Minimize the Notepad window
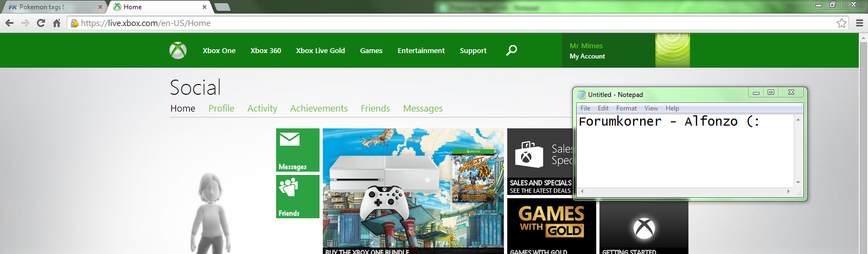Screen dimensions: 868x254 pos(756,93)
